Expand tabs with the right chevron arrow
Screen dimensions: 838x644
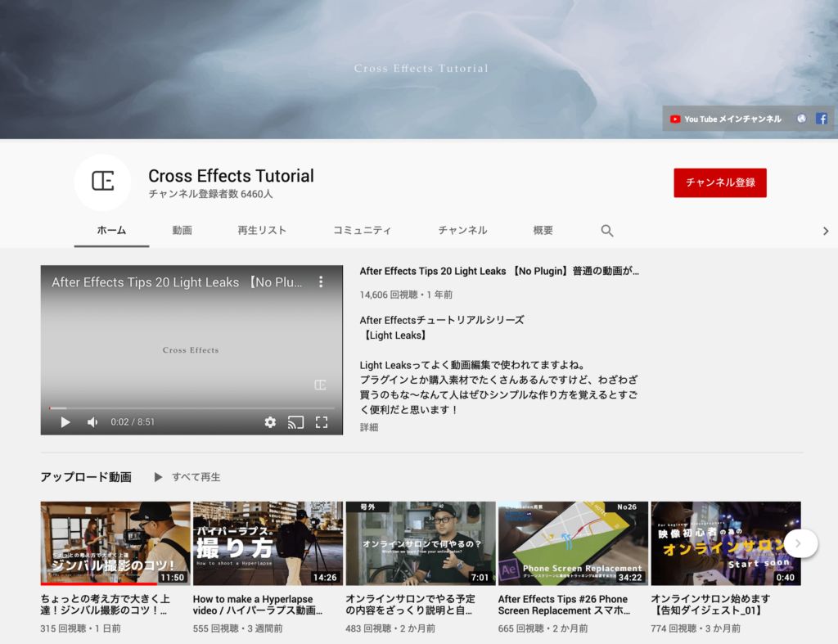pyautogui.click(x=825, y=231)
